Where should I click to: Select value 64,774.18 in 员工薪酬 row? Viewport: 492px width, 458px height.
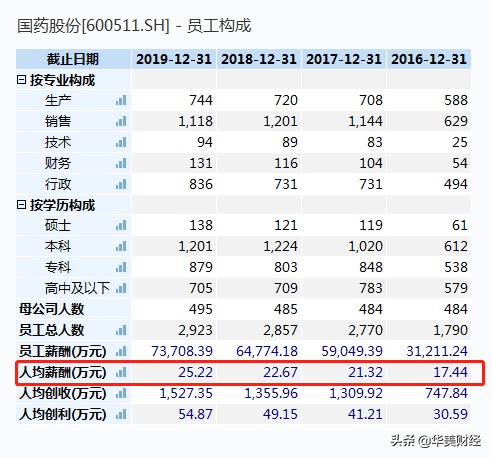[267, 351]
